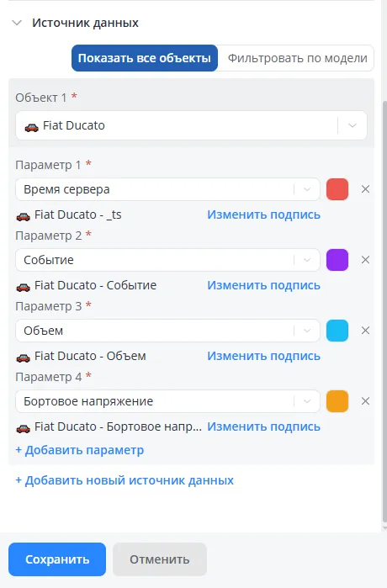Pick color from blue swatch for Параметр 3
Viewport: 387px width, 588px height.
pos(337,331)
